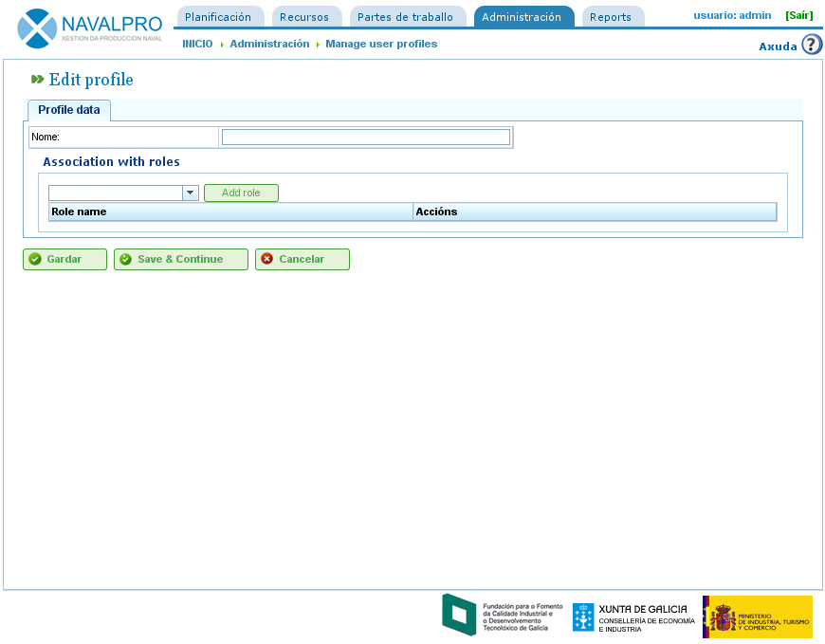Click the Xunta de Galicia logo
The width and height of the screenshot is (825, 644).
click(x=633, y=617)
